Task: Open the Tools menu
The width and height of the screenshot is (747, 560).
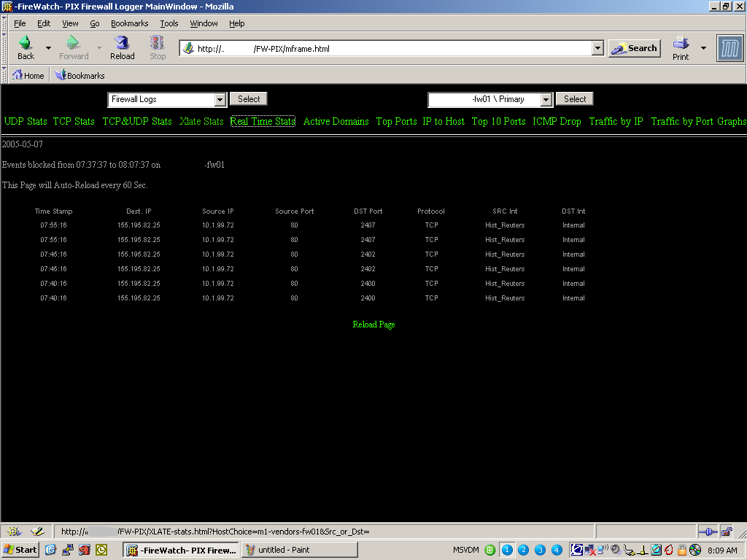Action: click(x=169, y=23)
